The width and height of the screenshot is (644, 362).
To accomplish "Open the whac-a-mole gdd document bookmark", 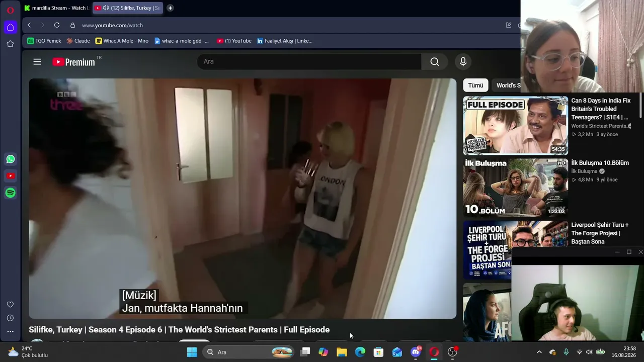I will pyautogui.click(x=182, y=41).
